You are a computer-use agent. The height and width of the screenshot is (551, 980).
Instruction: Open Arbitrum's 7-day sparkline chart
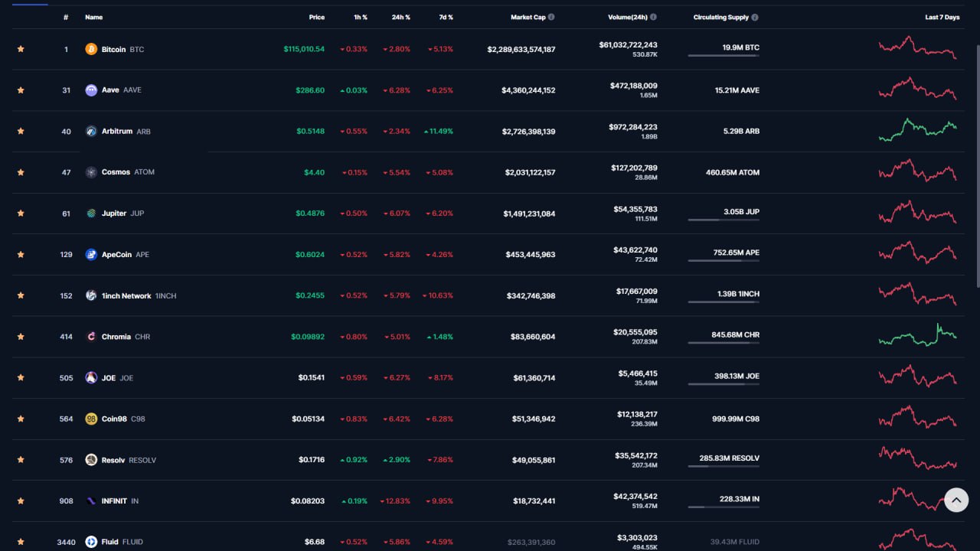coord(917,130)
